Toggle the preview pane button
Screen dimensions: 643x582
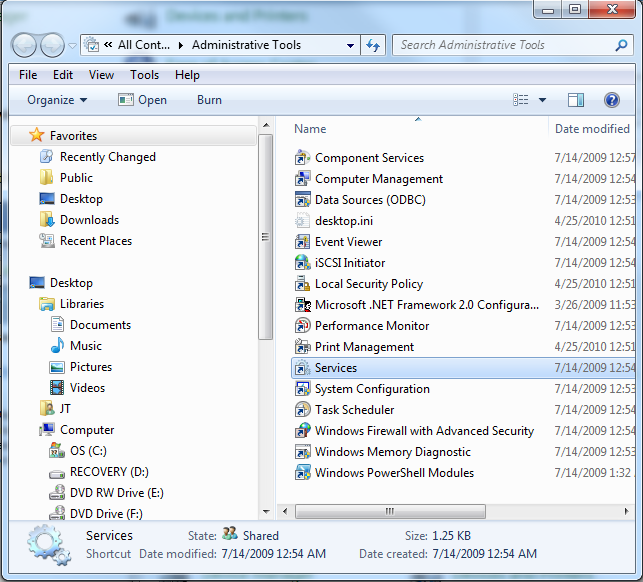[x=576, y=100]
